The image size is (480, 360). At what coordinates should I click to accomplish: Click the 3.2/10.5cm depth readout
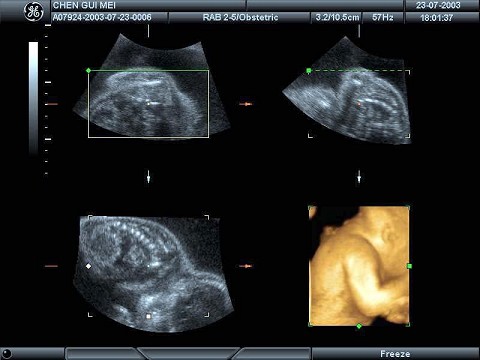337,17
